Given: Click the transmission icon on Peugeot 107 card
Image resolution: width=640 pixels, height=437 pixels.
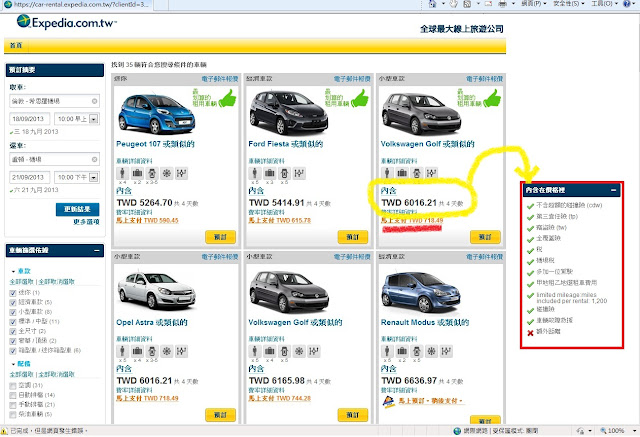Looking at the screenshot, I should (181, 173).
